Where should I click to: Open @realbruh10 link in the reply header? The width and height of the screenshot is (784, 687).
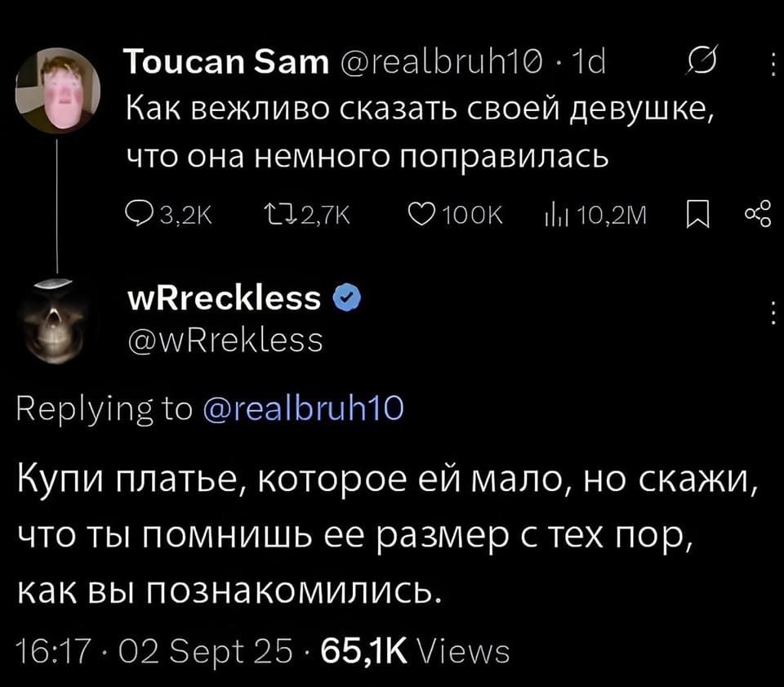pos(302,410)
